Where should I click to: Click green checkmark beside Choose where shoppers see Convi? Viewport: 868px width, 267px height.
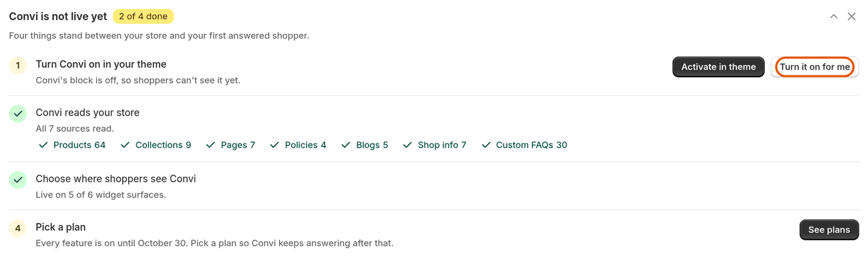click(18, 180)
